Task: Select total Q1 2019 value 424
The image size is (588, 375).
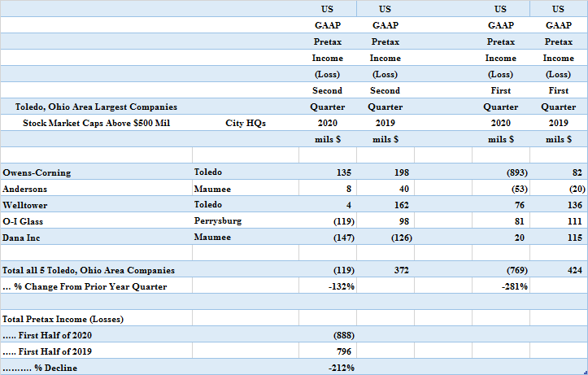Action: click(x=574, y=270)
